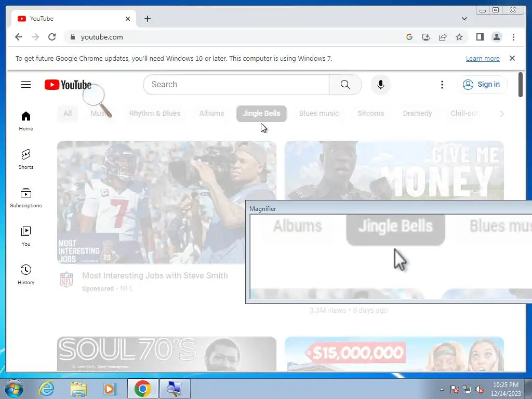Open Chrome three-dot menu
The image size is (532, 399).
513,37
